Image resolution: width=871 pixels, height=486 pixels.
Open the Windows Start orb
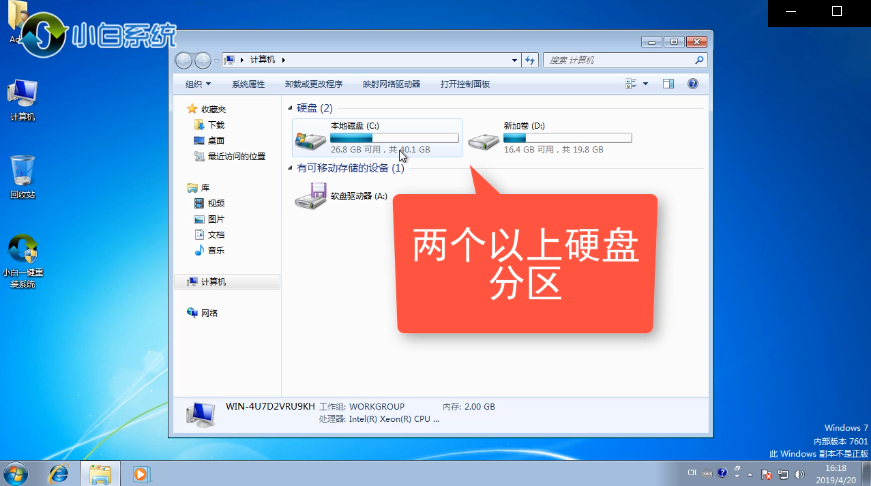click(16, 474)
